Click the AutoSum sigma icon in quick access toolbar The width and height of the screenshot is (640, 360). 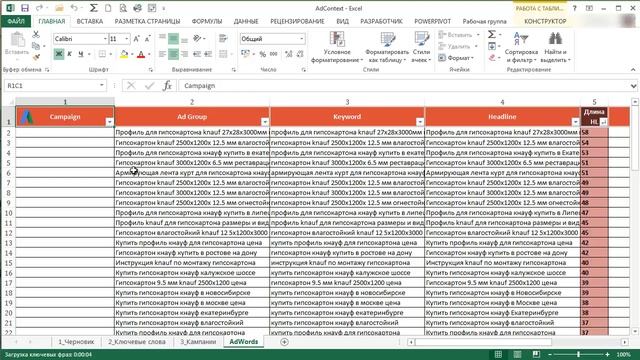(x=93, y=8)
